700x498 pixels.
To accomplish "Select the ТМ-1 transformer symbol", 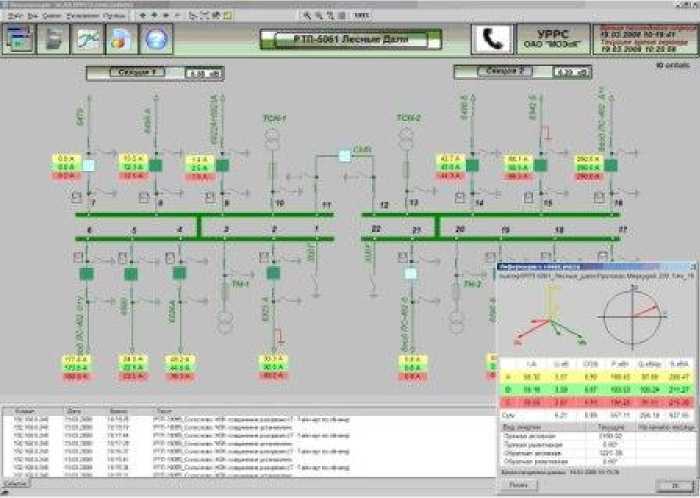I will click(225, 322).
